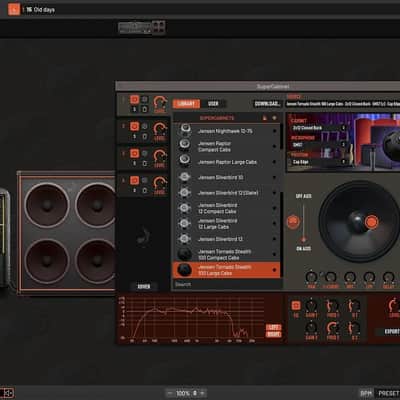Click the level knob of slot 1
This screenshot has width=400, height=400.
click(x=160, y=103)
